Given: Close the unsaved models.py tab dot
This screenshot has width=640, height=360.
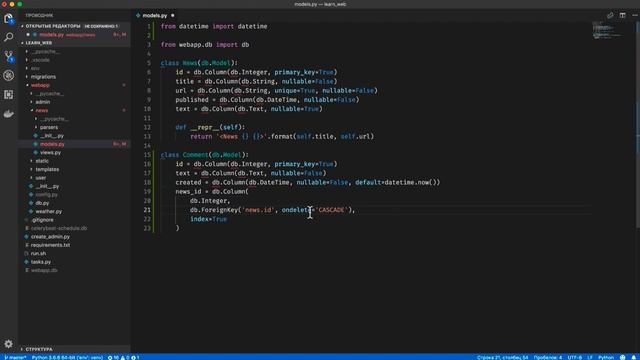Looking at the screenshot, I should click(173, 16).
